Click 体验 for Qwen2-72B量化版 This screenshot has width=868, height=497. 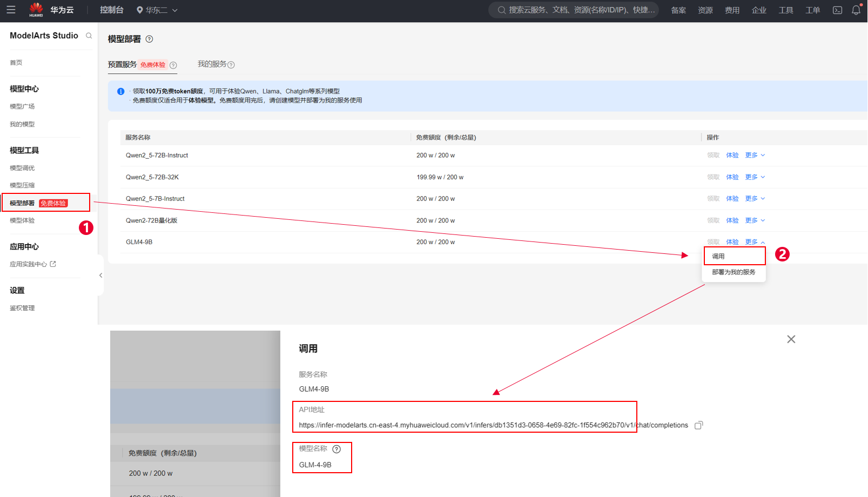click(x=732, y=220)
